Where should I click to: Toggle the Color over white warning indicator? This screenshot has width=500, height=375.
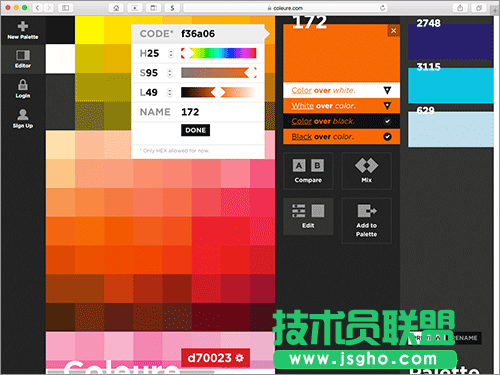387,90
